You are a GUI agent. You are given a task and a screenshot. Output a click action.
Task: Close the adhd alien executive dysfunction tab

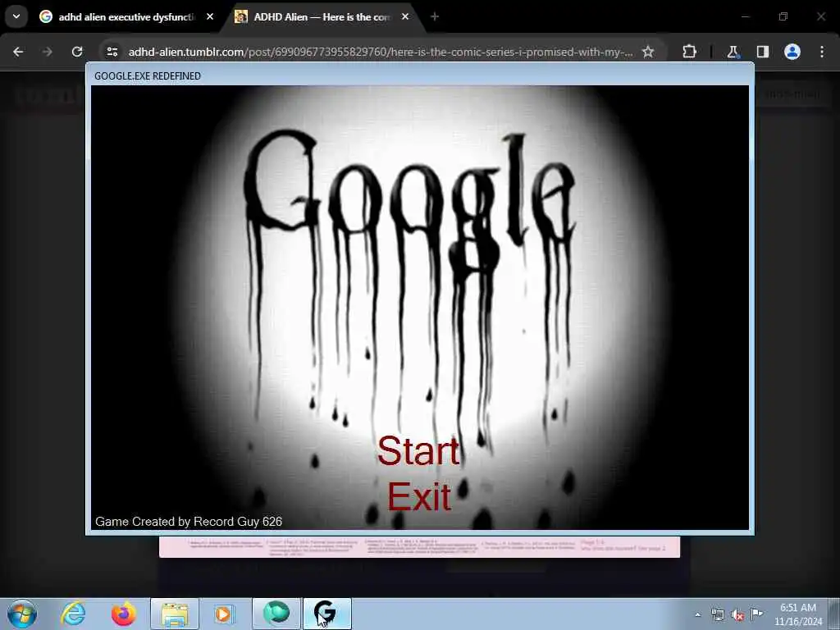click(210, 16)
